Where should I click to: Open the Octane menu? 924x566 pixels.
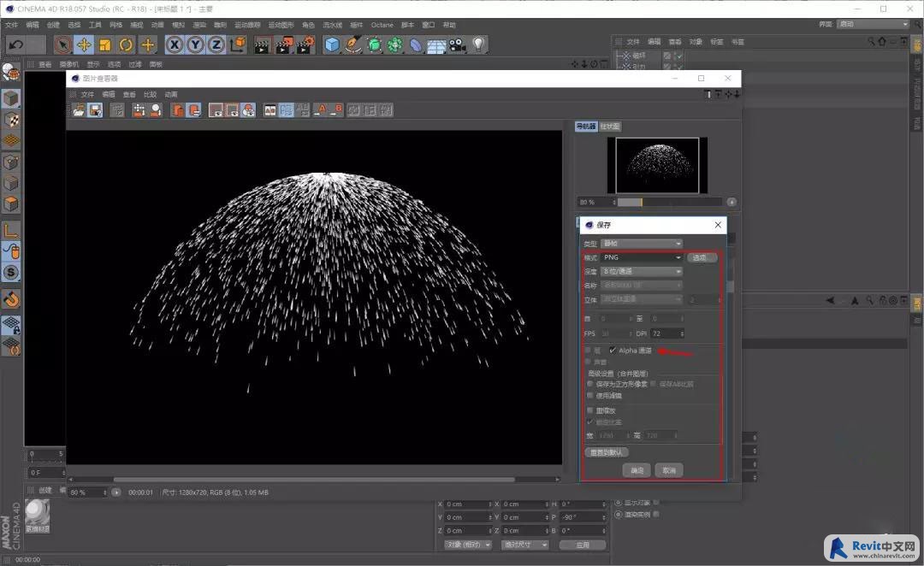tap(382, 25)
